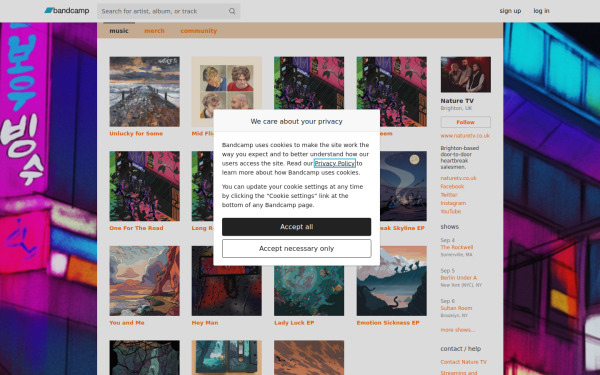Click the Unlucky for Some title link
The height and width of the screenshot is (375, 600).
(x=136, y=134)
